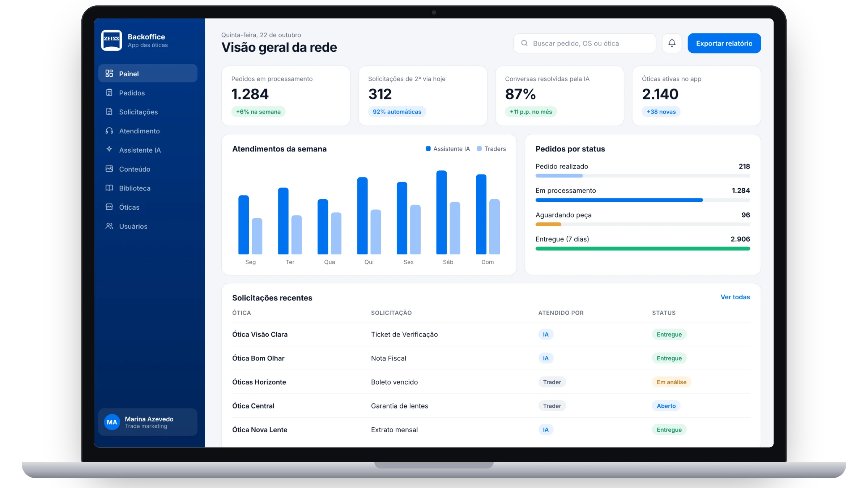Click Entregue badge in Ótica Bom Olhar row
The height and width of the screenshot is (488, 868).
pyautogui.click(x=669, y=358)
